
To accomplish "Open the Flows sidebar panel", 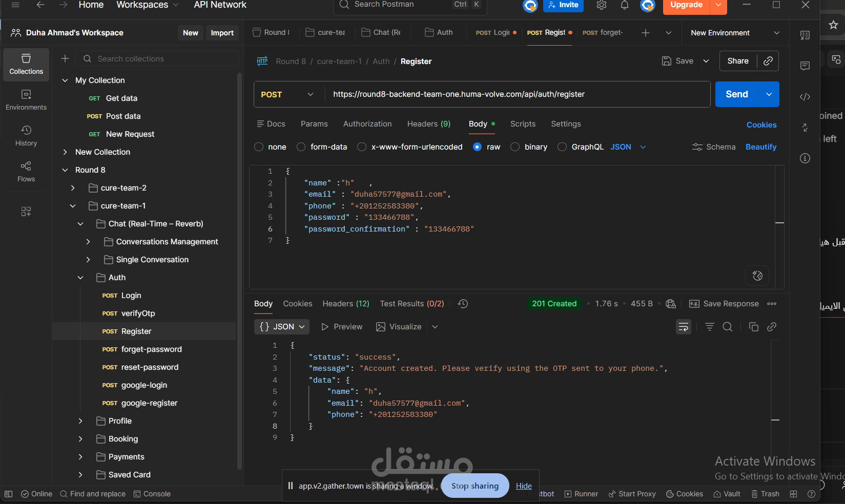I will coord(26,172).
